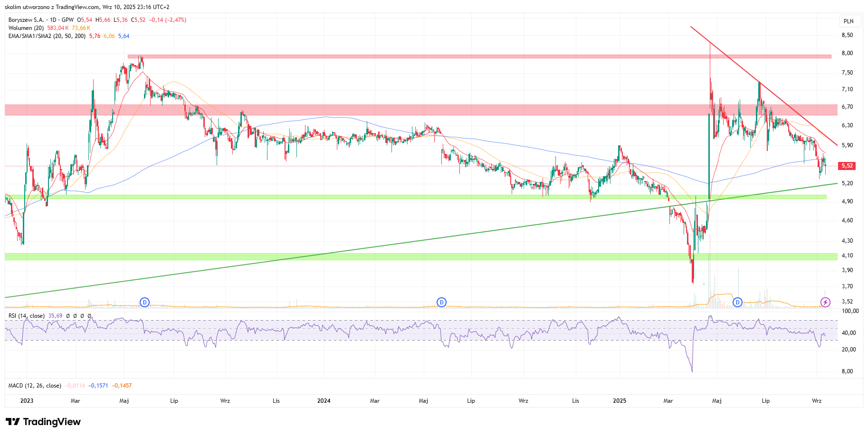Click the 100,00 RSI scale label
The width and height of the screenshot is (868, 436).
click(850, 311)
